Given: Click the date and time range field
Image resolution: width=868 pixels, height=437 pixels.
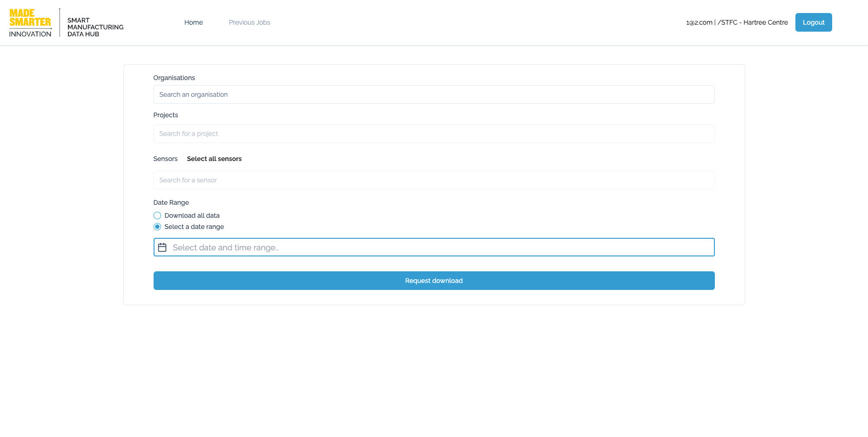Looking at the screenshot, I should click(x=434, y=247).
